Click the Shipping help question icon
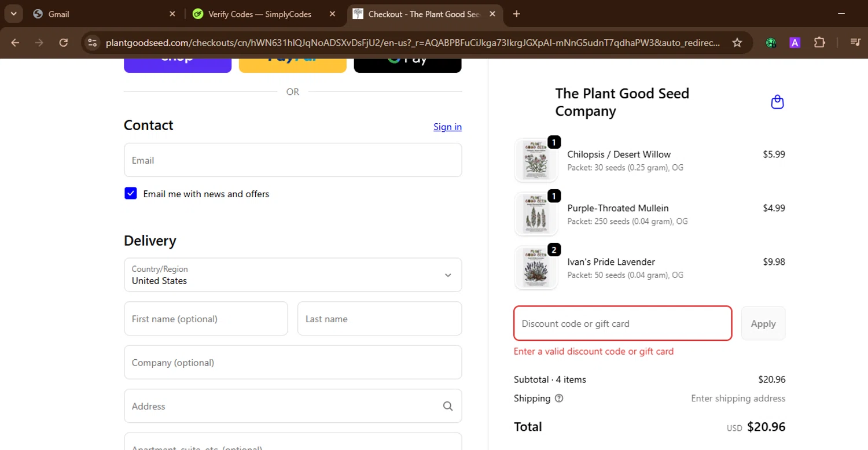The image size is (868, 450). point(559,398)
